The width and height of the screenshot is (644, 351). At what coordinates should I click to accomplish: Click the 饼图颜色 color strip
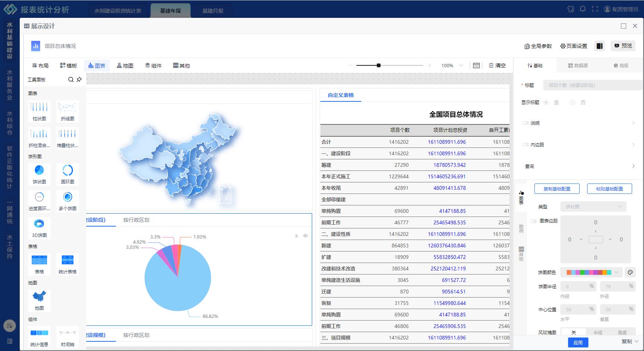(x=589, y=272)
